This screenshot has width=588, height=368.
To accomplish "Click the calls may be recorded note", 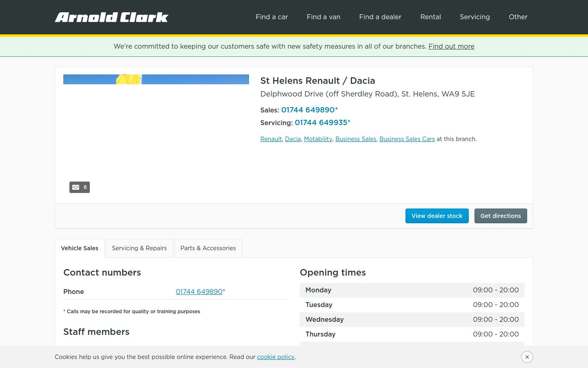I will [x=131, y=312].
